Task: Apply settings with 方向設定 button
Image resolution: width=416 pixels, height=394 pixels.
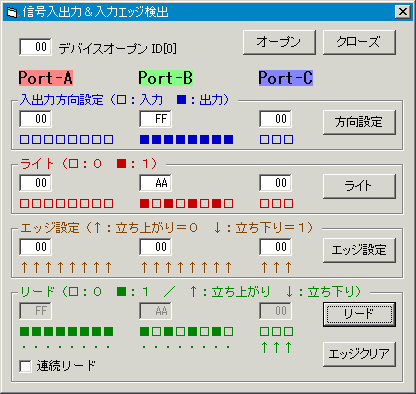Action: (x=359, y=122)
